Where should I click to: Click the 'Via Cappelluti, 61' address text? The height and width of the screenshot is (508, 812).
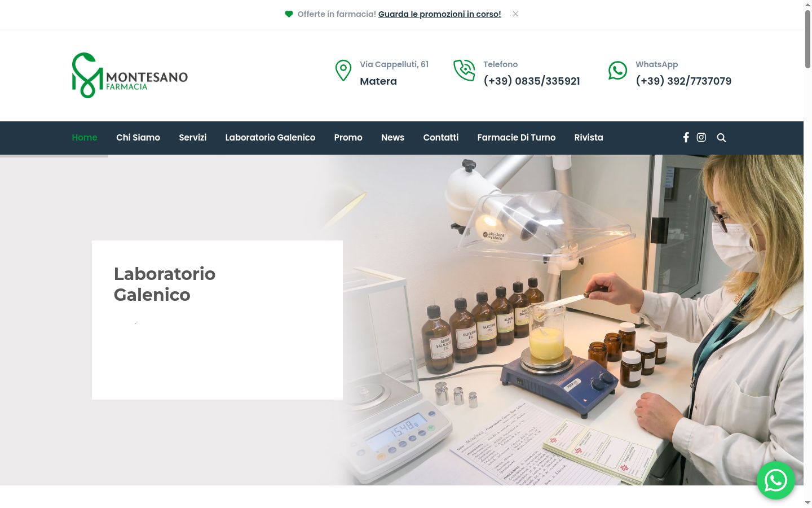(x=394, y=64)
